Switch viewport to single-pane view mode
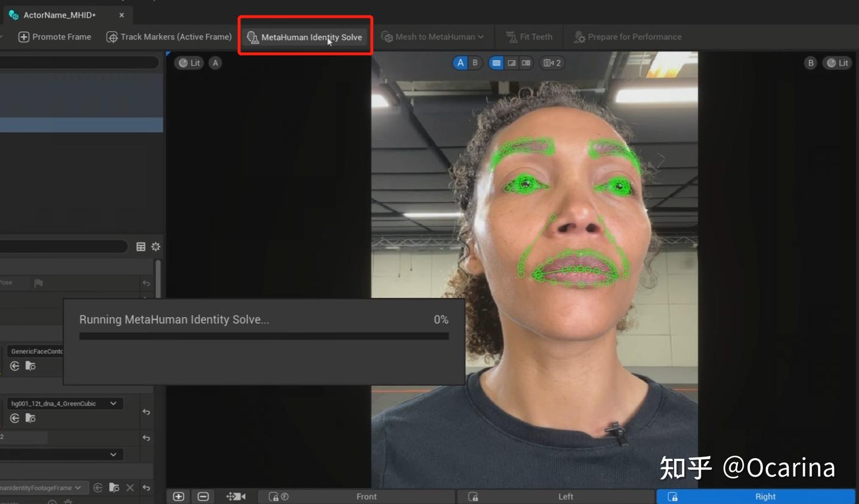Screen dimensions: 859x504 coord(496,63)
